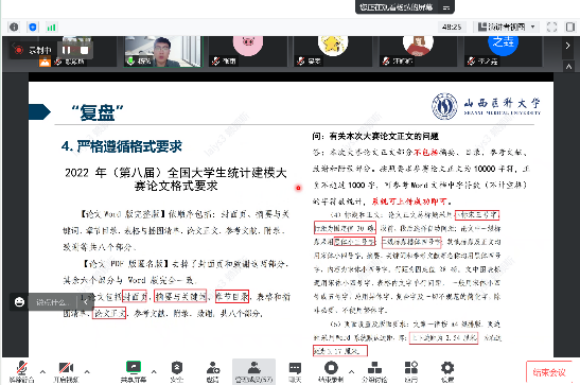Open the breakout rooms icon
Screen dimensions: 580x385
(x=374, y=371)
